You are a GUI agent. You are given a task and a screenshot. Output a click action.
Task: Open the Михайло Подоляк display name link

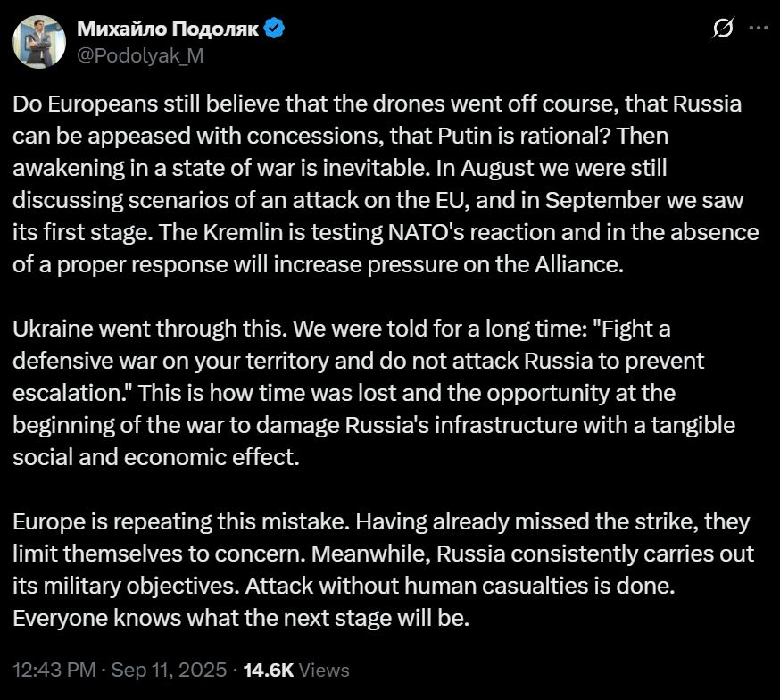pyautogui.click(x=168, y=29)
